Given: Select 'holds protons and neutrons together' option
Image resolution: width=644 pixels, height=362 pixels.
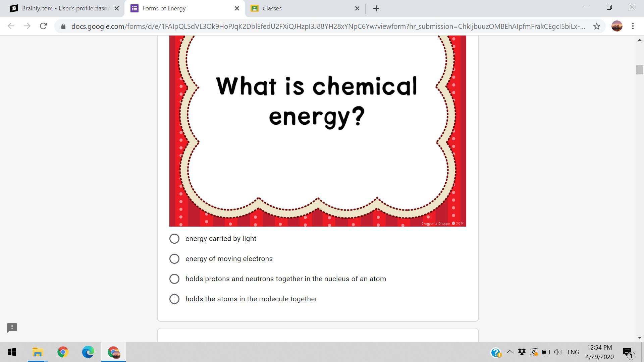Looking at the screenshot, I should point(174,279).
